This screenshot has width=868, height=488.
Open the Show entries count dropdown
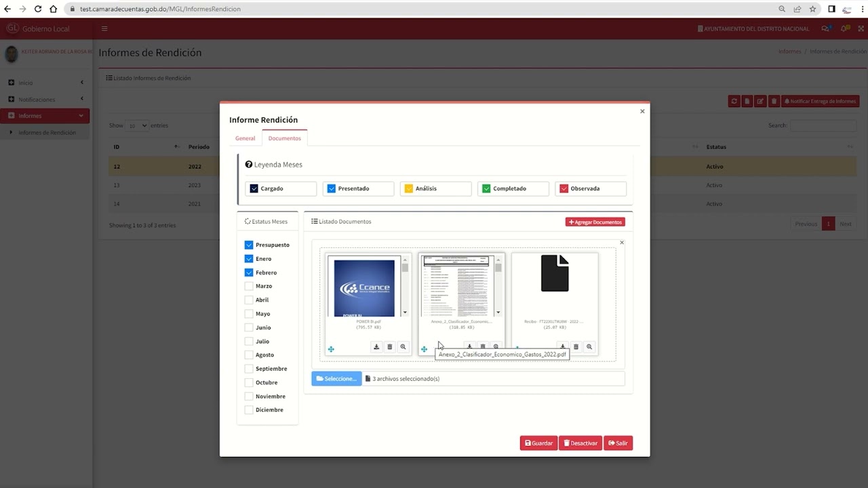point(137,125)
